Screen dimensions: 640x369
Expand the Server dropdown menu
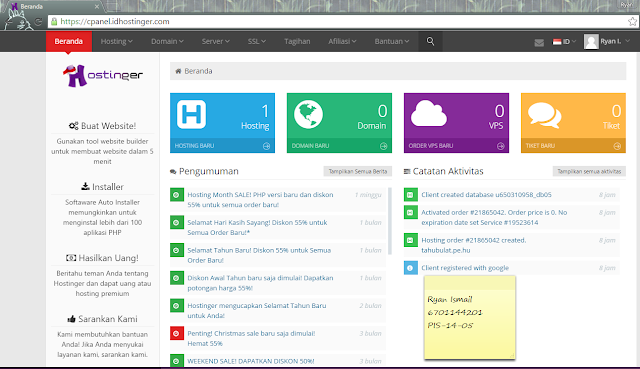tap(216, 41)
